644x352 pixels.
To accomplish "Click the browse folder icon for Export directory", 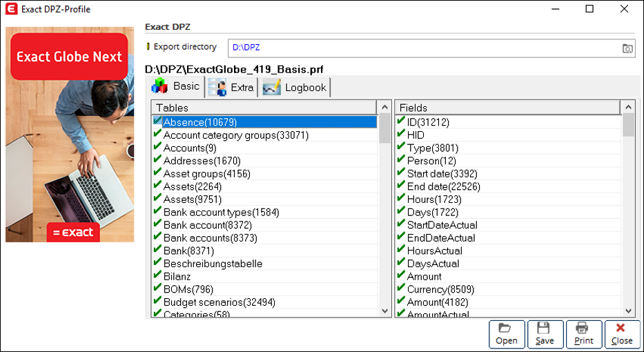I will pos(627,48).
